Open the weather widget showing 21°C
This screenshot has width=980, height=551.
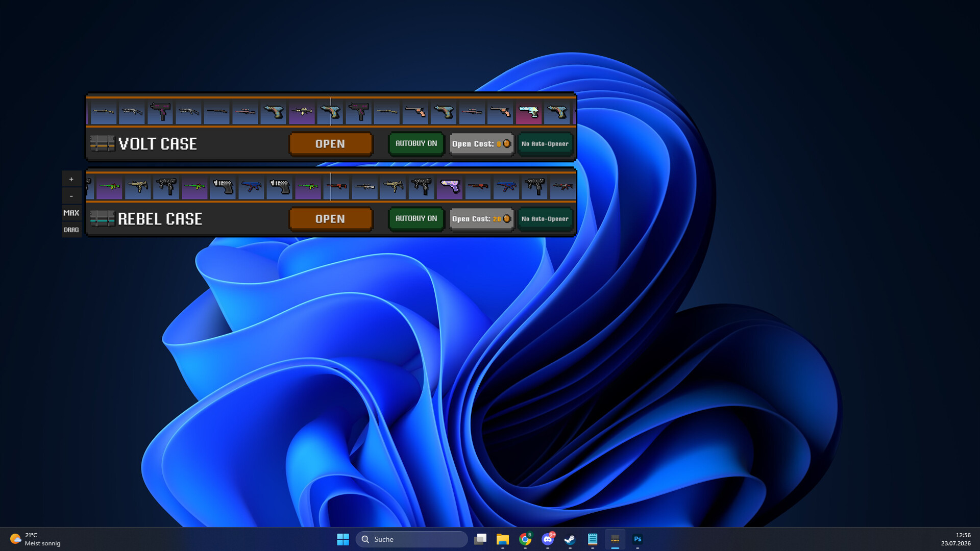(35, 539)
